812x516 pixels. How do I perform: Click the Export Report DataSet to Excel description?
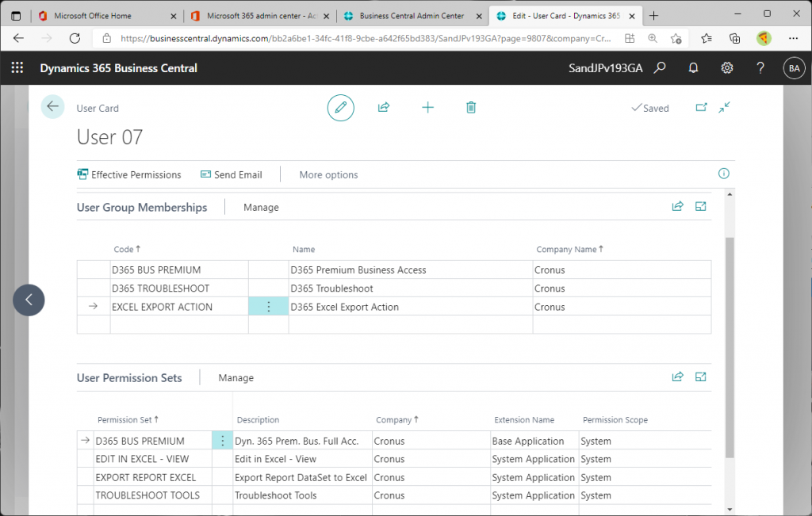[302, 478]
